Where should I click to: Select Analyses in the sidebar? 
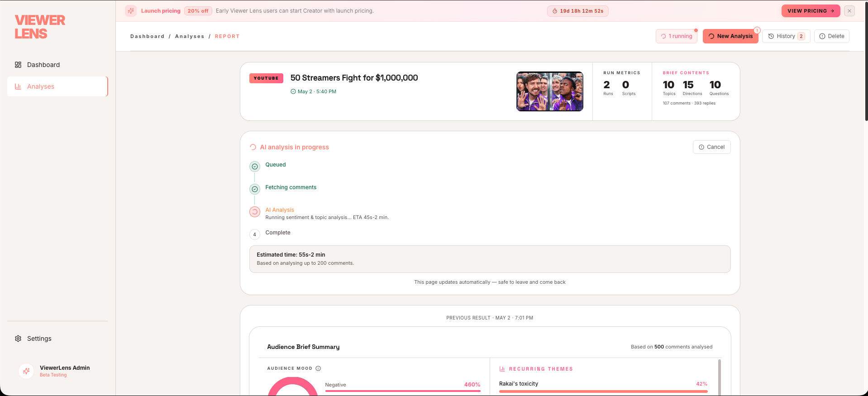click(x=57, y=86)
